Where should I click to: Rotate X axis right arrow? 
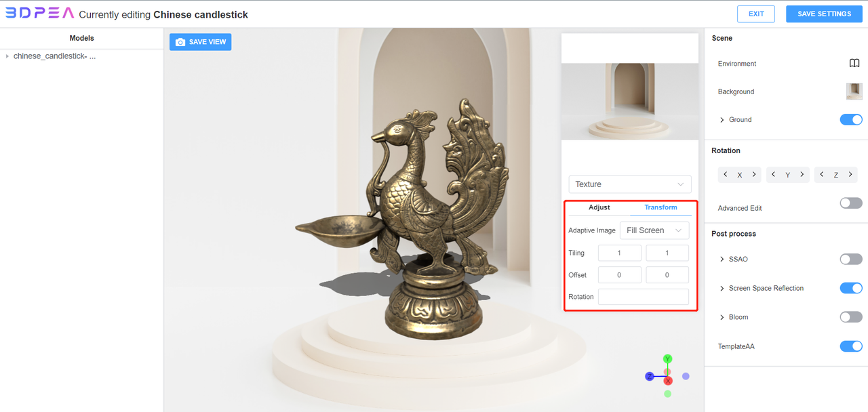tap(753, 175)
